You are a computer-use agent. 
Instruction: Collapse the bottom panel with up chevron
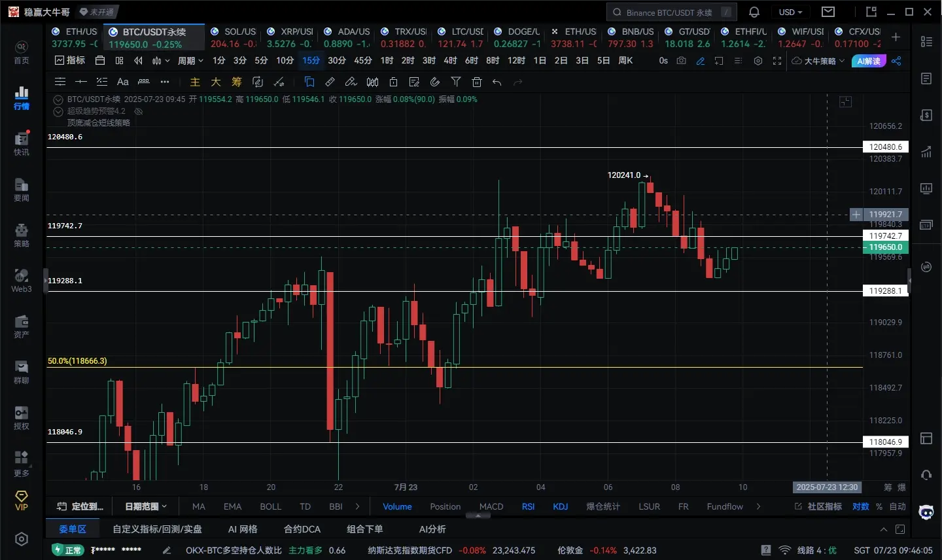point(884,529)
